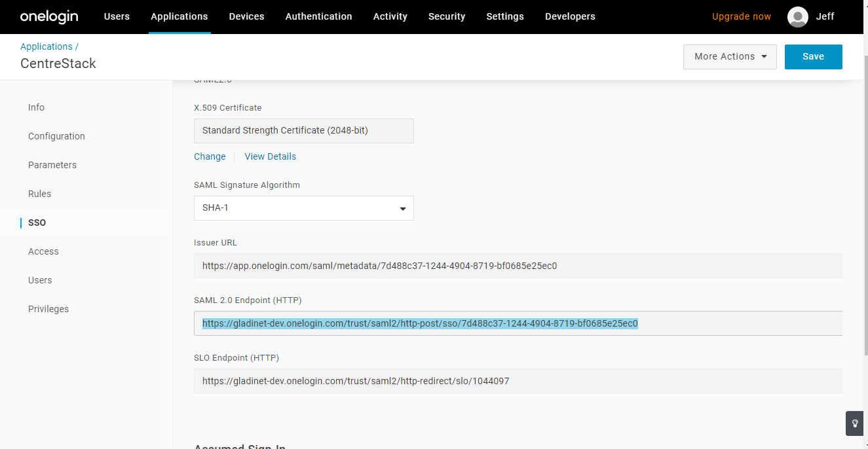Open View Details for the certificate
The width and height of the screenshot is (868, 449).
[271, 156]
